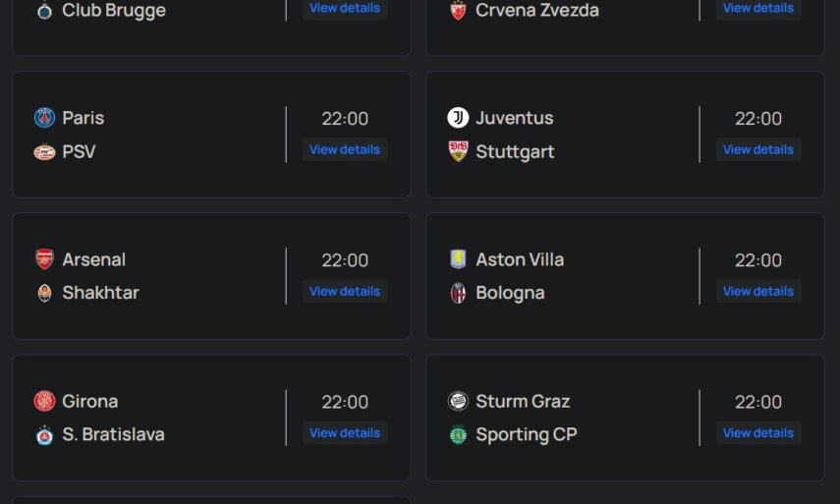This screenshot has width=840, height=504.
Task: Open details for Aston Villa vs Bologna
Action: [x=758, y=291]
